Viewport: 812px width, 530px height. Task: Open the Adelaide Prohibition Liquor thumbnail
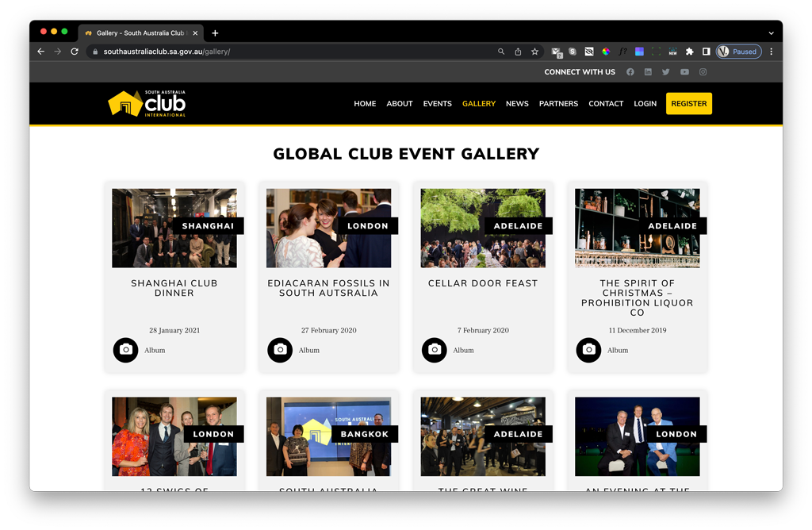(x=638, y=228)
